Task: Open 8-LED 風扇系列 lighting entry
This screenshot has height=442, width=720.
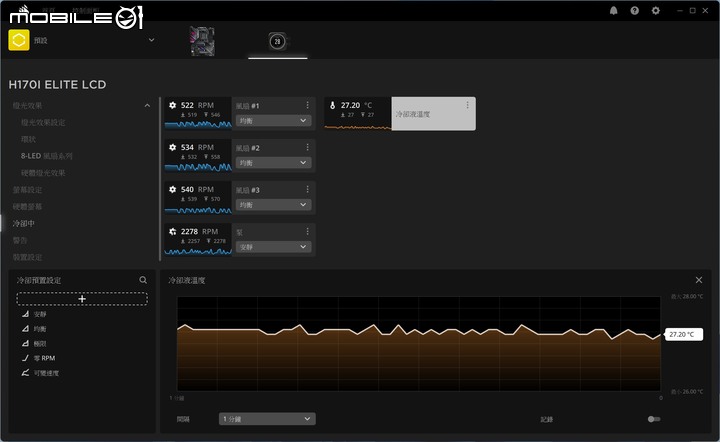Action: point(46,156)
